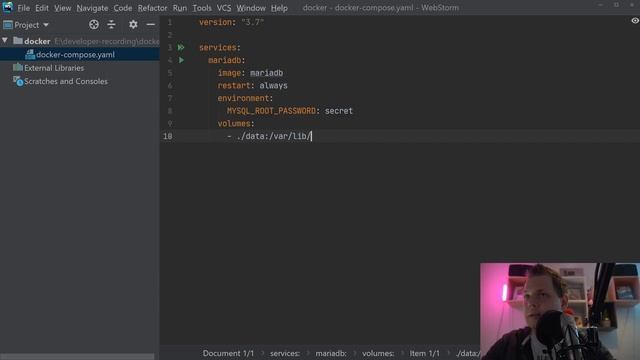Click the volumes key in editor
This screenshot has height=360, width=640.
(x=233, y=123)
